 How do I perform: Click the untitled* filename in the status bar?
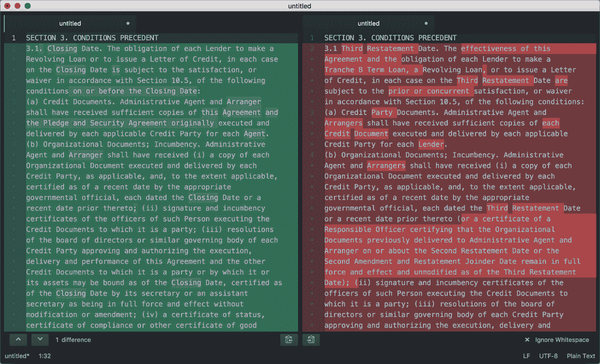(16, 356)
